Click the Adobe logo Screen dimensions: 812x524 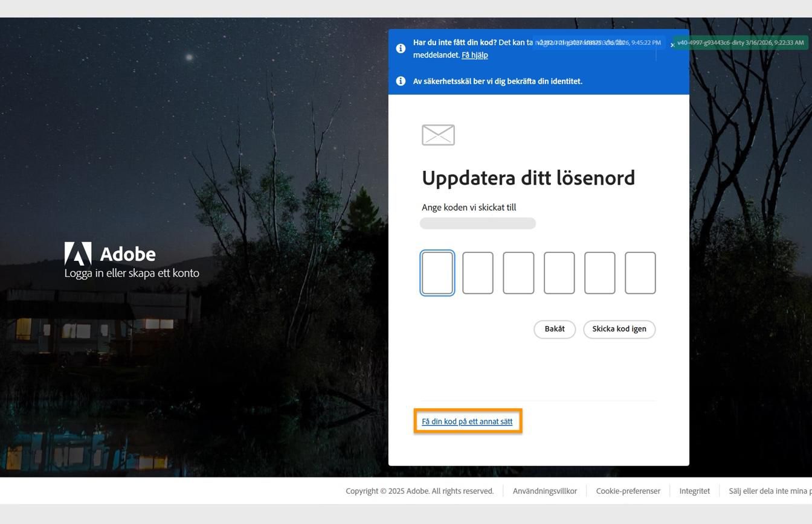[78, 254]
